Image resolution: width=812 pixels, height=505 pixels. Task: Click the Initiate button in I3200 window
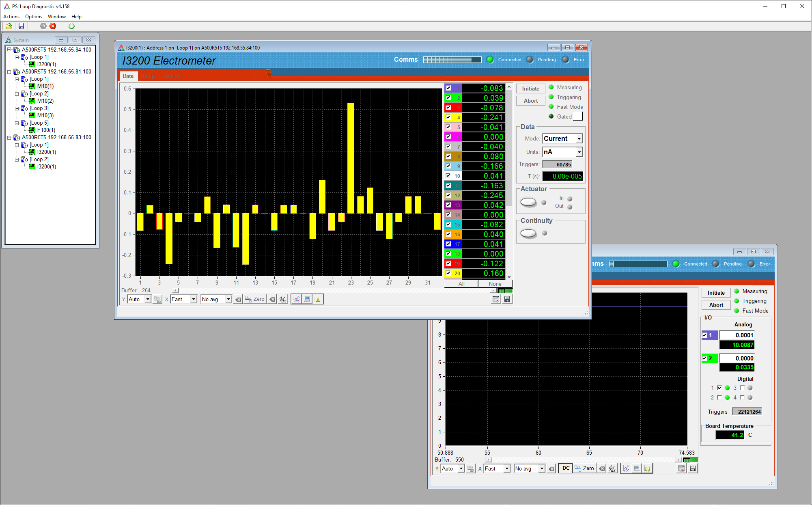coord(530,88)
